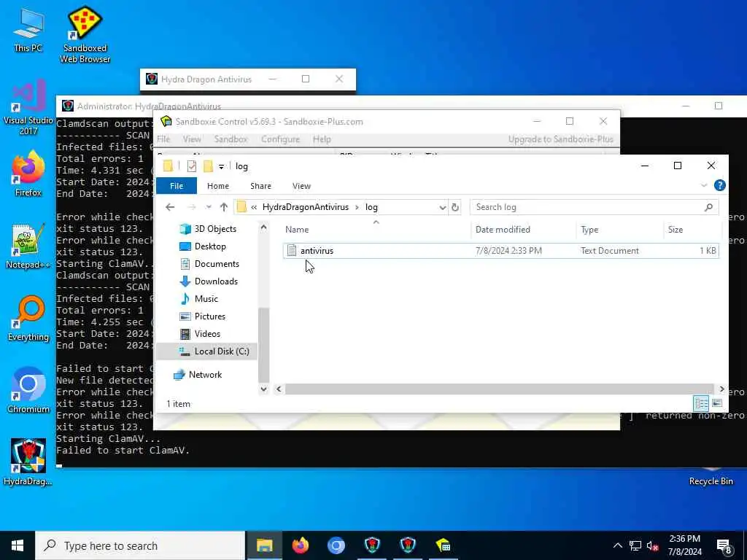Image resolution: width=747 pixels, height=560 pixels.
Task: Click File Explorer icon in taskbar
Action: coord(264,545)
